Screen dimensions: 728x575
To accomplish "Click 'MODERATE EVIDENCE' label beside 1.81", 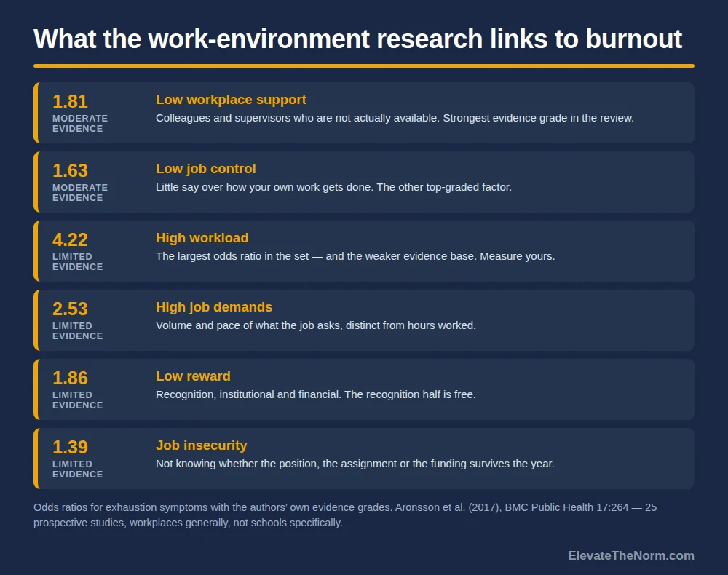I will pos(80,124).
